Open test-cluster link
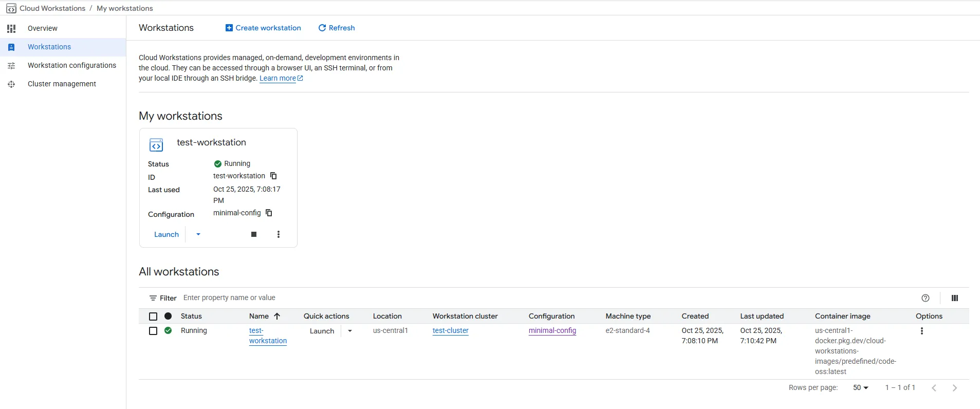This screenshot has height=409, width=980. 451,331
